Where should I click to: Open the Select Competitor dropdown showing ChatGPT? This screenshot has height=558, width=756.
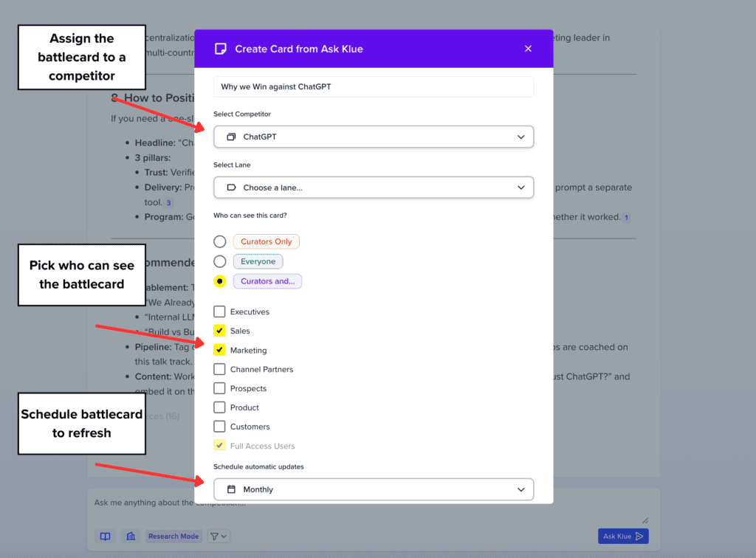(x=374, y=137)
